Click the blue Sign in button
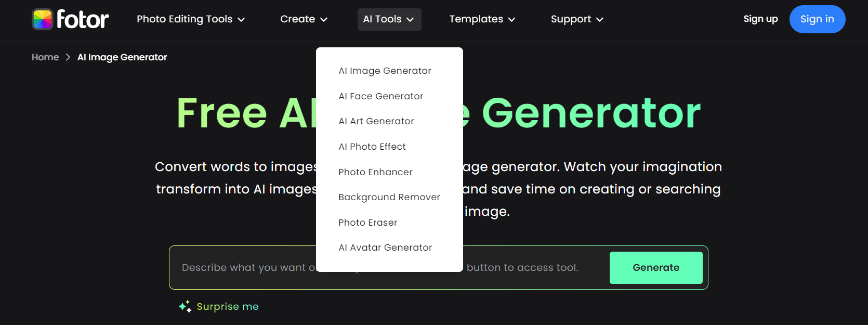This screenshot has width=868, height=325. tap(817, 19)
